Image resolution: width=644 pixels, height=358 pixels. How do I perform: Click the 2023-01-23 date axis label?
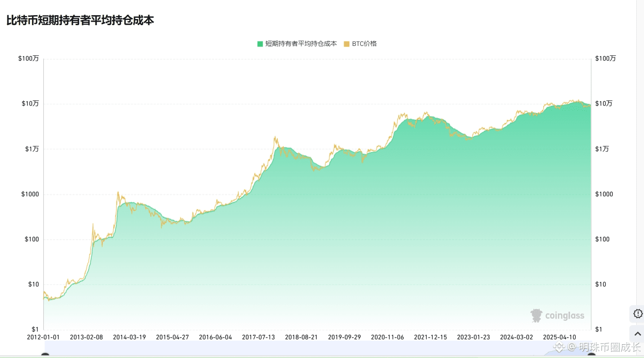click(474, 337)
